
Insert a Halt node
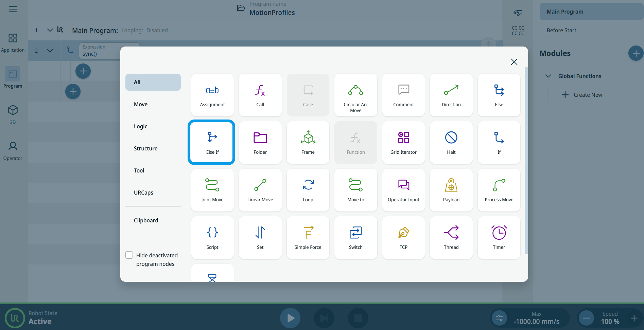pyautogui.click(x=451, y=143)
